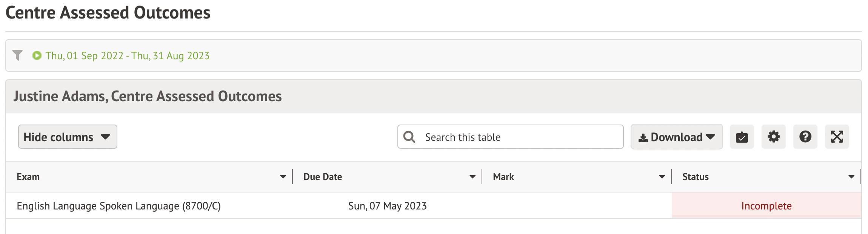Expand the Exam column menu arrow
868x234 pixels.
coord(283,177)
